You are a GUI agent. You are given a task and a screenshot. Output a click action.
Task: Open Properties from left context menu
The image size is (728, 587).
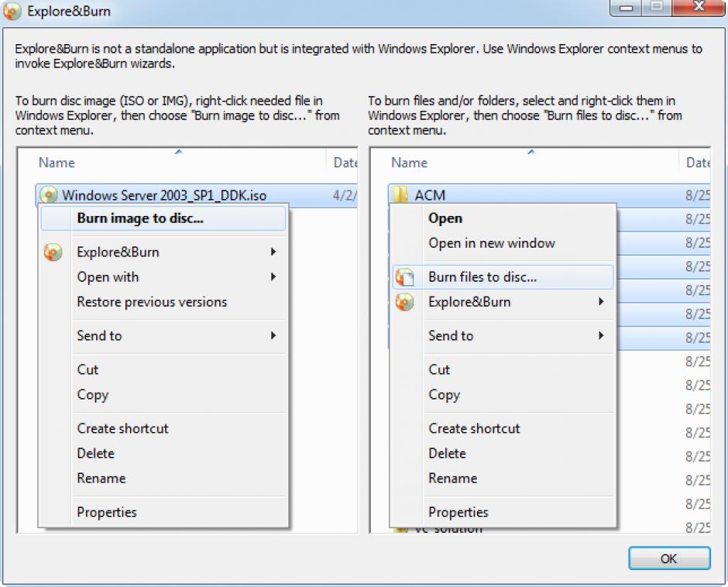click(x=163, y=512)
